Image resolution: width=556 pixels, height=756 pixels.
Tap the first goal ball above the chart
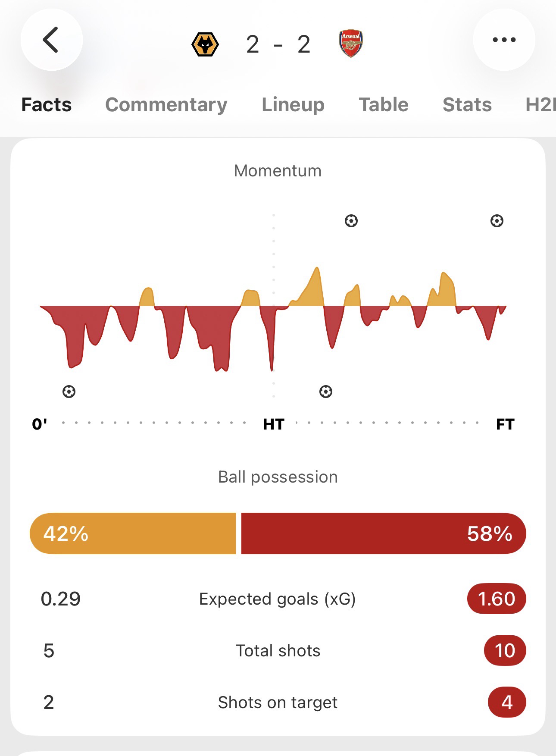point(351,221)
